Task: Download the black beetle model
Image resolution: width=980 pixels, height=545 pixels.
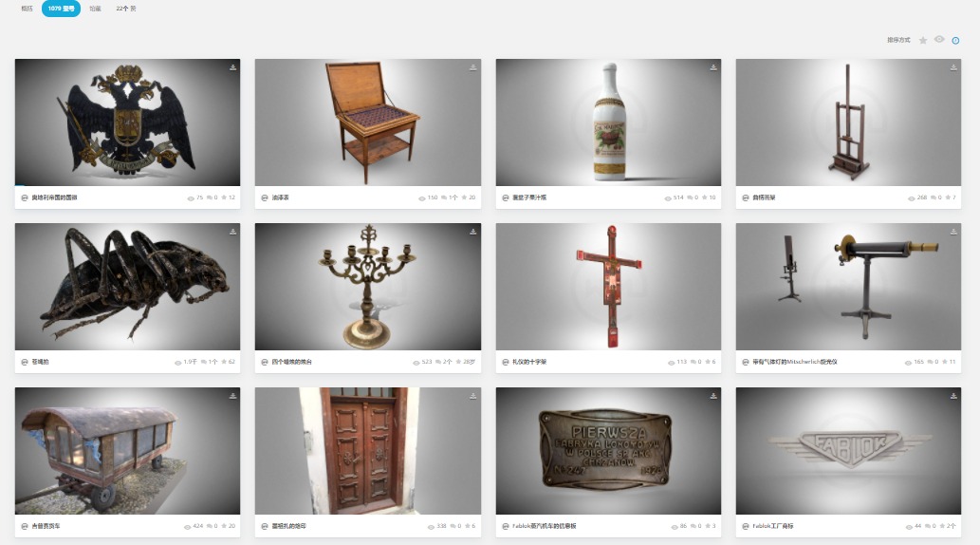Action: click(x=232, y=232)
